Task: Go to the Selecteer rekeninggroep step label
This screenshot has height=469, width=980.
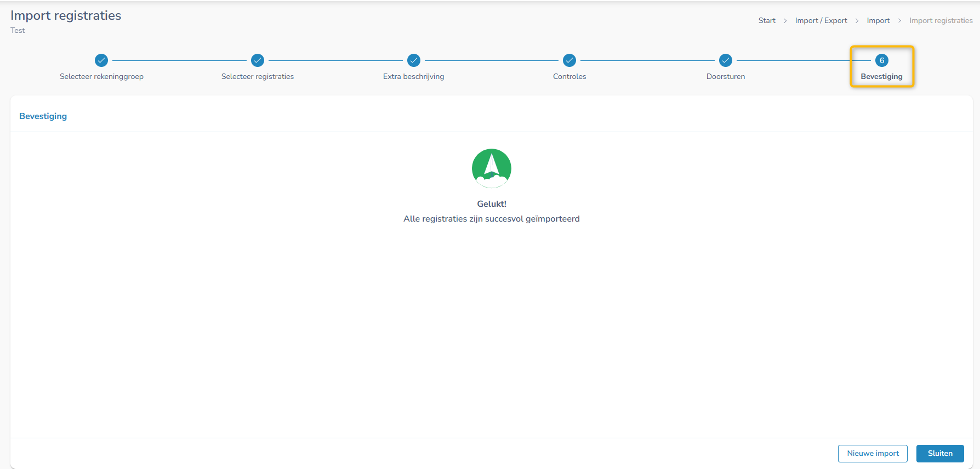Action: point(101,76)
